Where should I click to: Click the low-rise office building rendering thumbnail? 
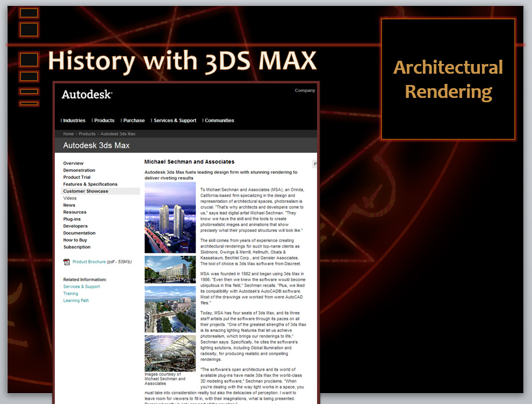pyautogui.click(x=170, y=270)
